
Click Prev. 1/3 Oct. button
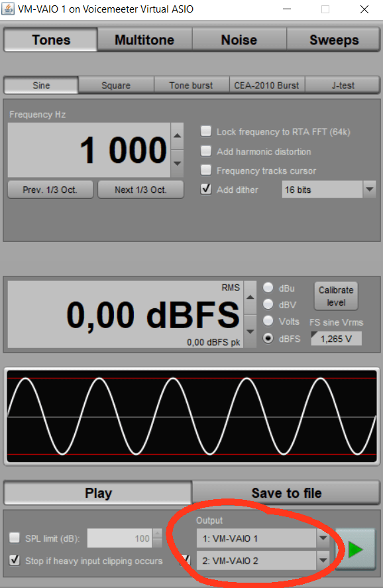[50, 190]
